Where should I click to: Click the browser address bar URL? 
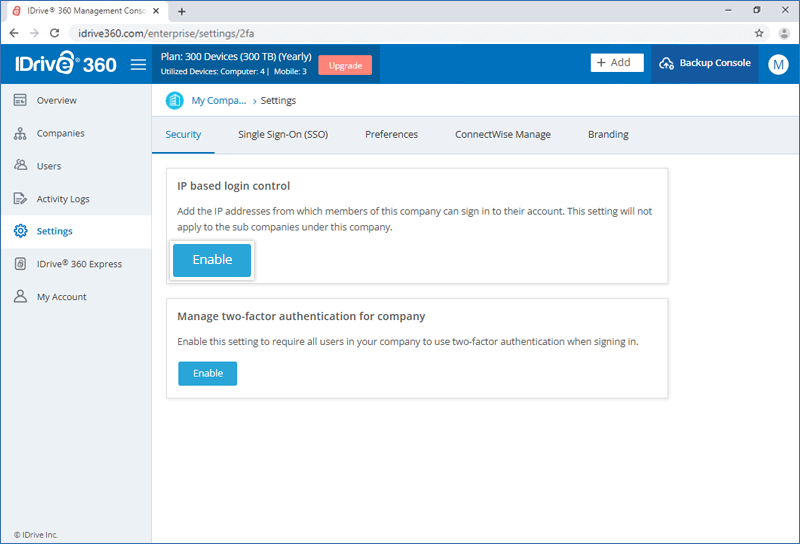click(166, 33)
